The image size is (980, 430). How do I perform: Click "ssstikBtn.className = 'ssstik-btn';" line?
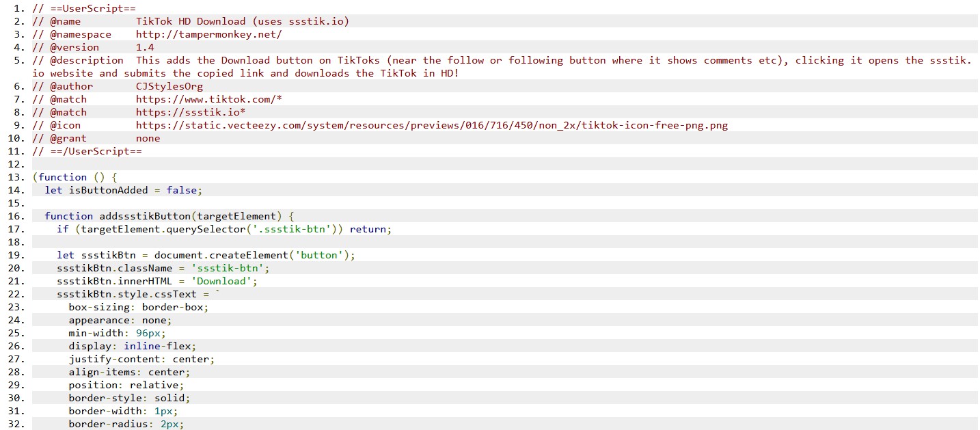[163, 268]
